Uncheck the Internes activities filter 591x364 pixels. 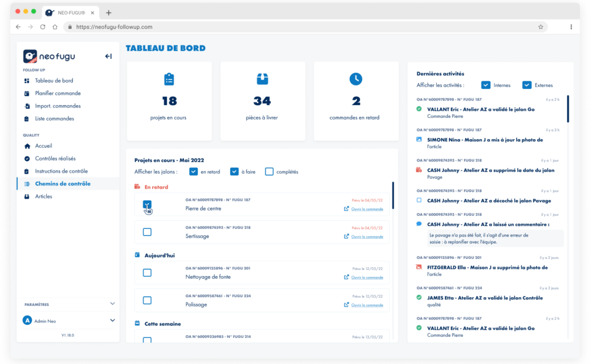[x=487, y=84]
